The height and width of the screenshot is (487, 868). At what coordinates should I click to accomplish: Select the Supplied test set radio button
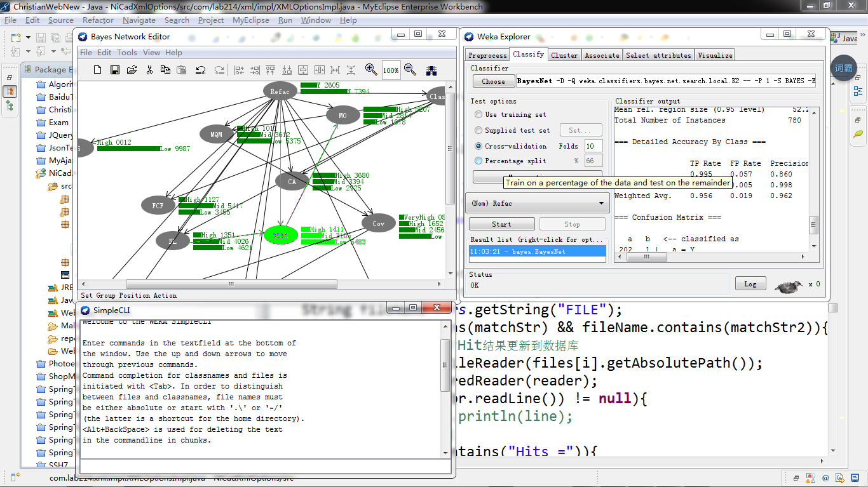click(x=478, y=130)
